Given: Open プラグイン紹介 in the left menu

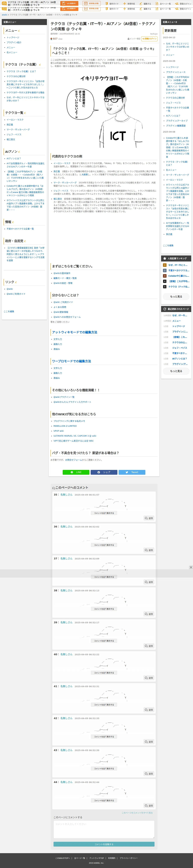Looking at the screenshot, I should (14, 42).
